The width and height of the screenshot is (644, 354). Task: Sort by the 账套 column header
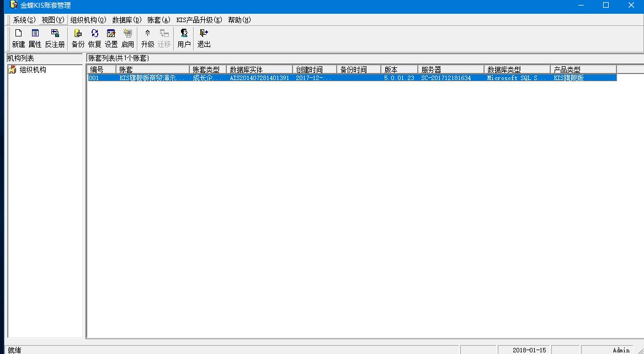point(153,70)
